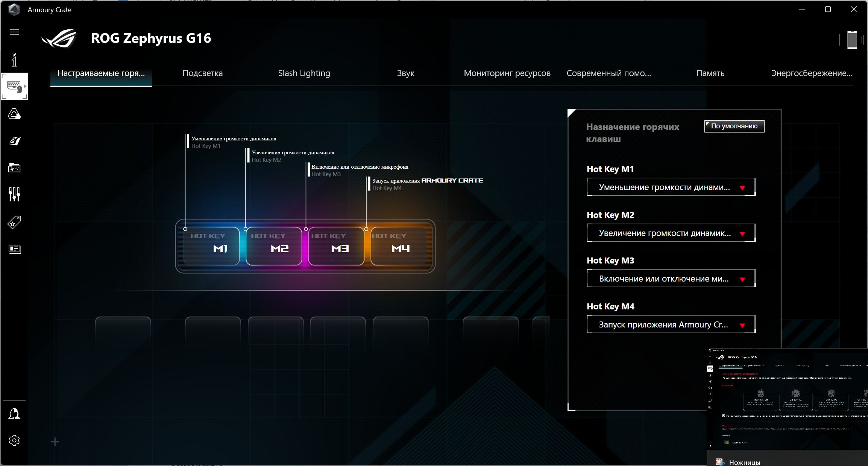Click the Armoury Crate app icon in title bar

click(14, 9)
